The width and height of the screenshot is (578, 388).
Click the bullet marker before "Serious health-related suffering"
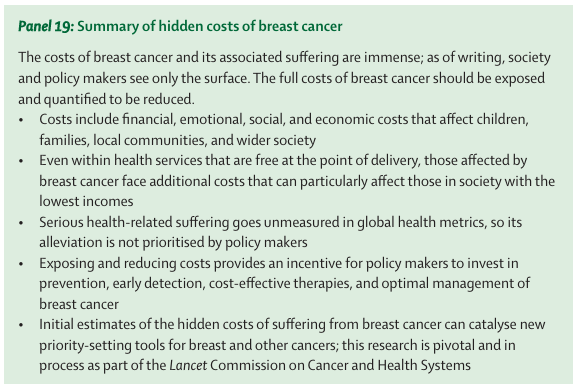click(x=21, y=223)
